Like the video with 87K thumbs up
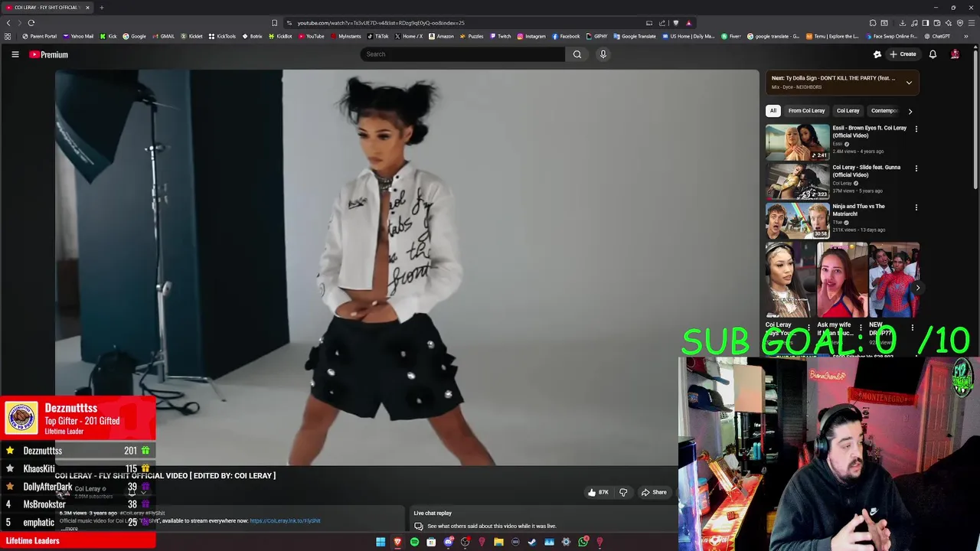The image size is (980, 551). point(599,492)
